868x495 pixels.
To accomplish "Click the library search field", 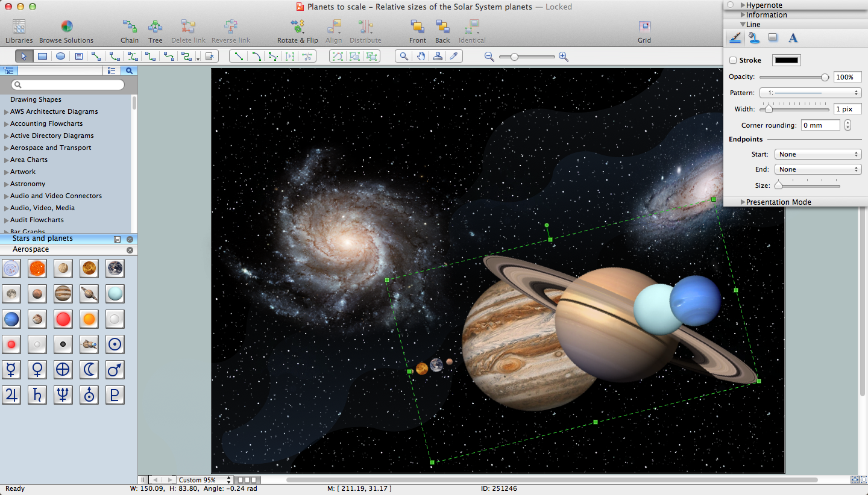I will point(68,85).
